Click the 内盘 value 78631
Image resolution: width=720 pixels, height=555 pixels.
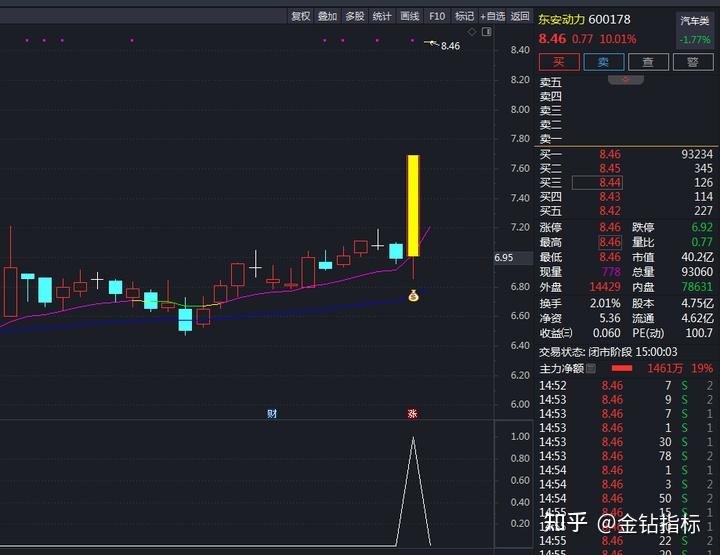click(697, 287)
